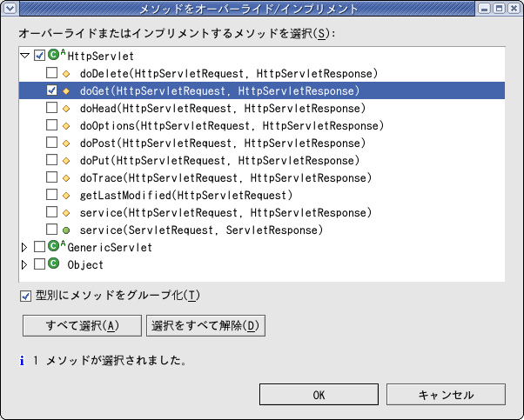Uncheck the HttpServlet class checkbox
The height and width of the screenshot is (420, 524).
pos(39,56)
